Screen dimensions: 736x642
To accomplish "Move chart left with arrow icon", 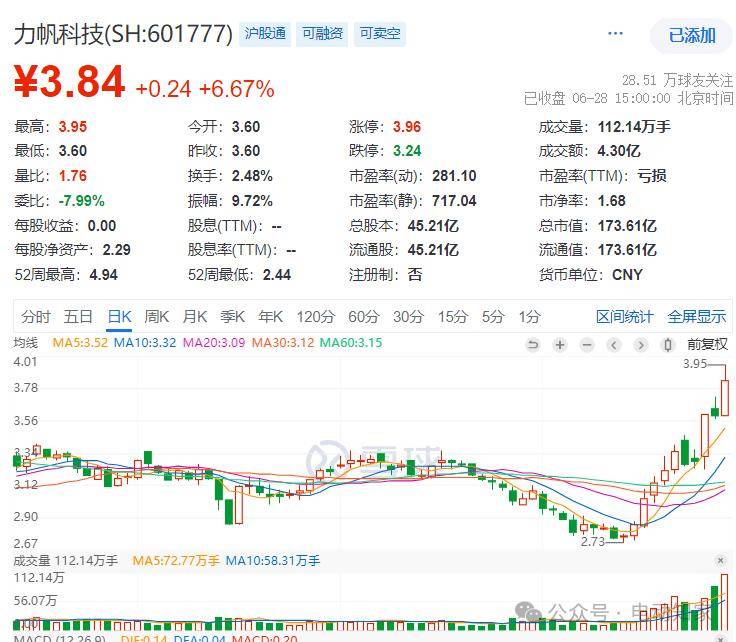I will [x=613, y=345].
